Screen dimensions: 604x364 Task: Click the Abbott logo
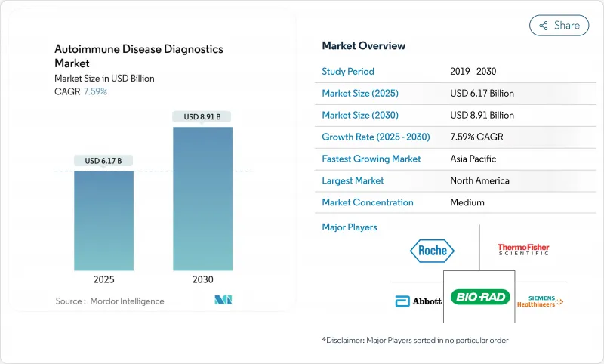coord(418,301)
